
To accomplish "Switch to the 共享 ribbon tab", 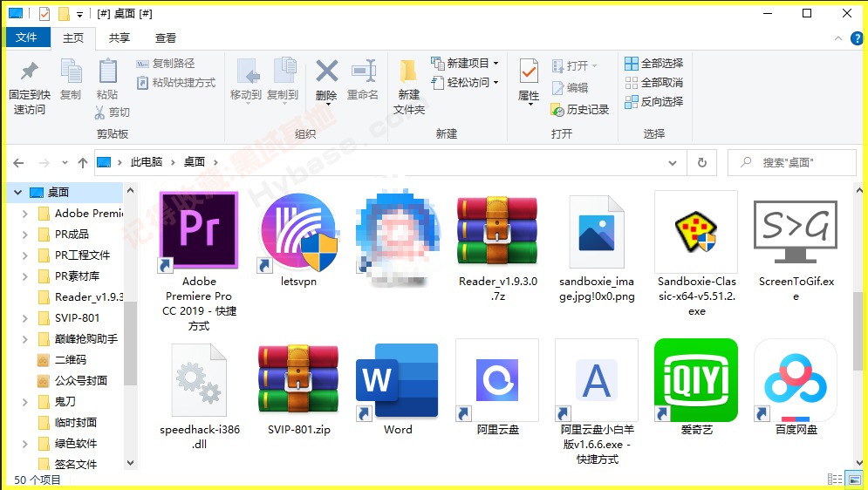I will click(x=120, y=37).
